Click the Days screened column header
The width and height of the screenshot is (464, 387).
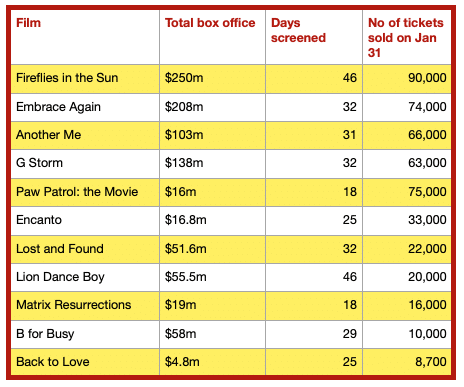point(298,30)
